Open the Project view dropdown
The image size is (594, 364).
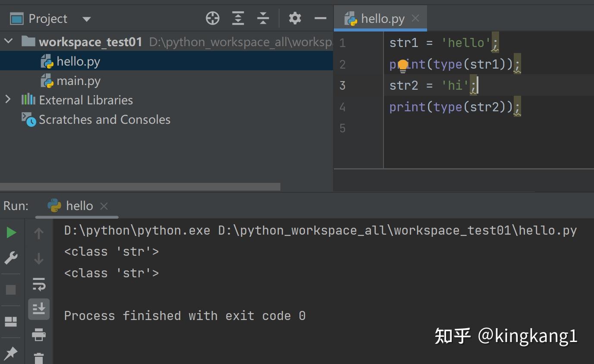tap(86, 19)
